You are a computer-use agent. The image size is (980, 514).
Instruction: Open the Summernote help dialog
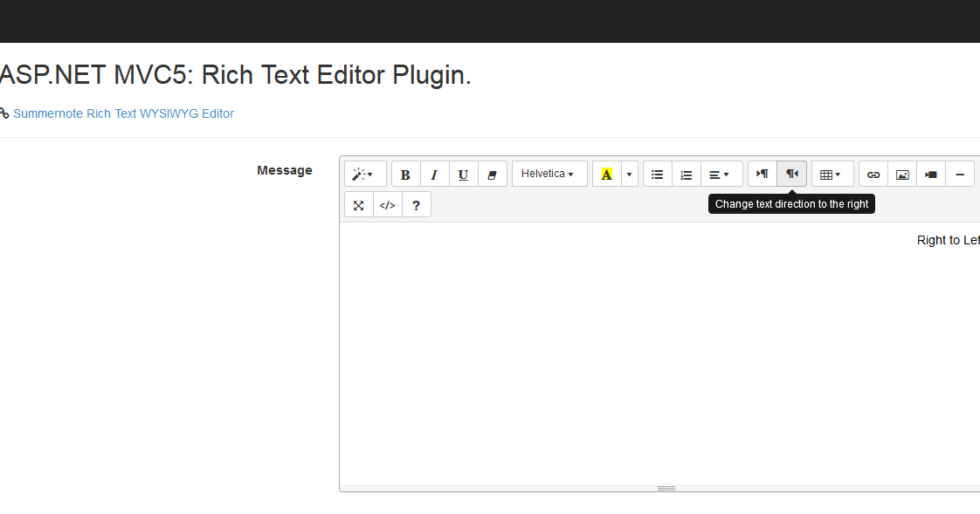(x=416, y=204)
